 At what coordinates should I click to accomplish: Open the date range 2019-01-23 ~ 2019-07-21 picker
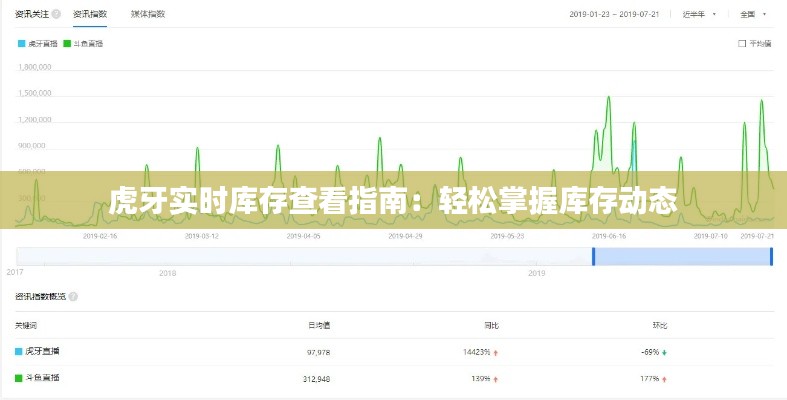click(x=614, y=14)
